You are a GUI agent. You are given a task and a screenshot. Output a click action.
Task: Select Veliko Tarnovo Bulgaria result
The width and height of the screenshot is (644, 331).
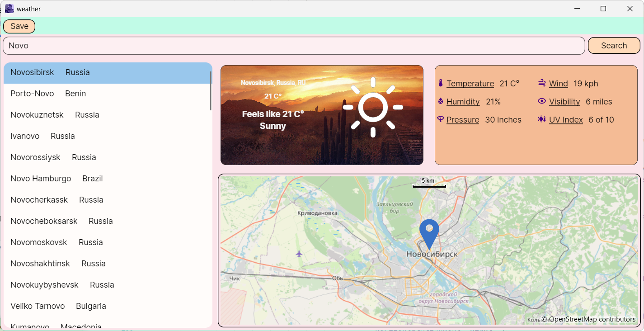point(108,306)
